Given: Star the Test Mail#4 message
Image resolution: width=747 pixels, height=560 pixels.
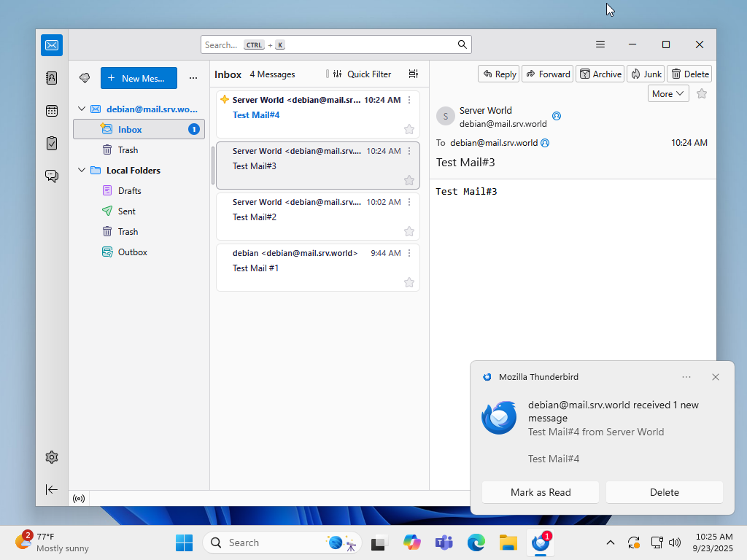Looking at the screenshot, I should point(409,129).
